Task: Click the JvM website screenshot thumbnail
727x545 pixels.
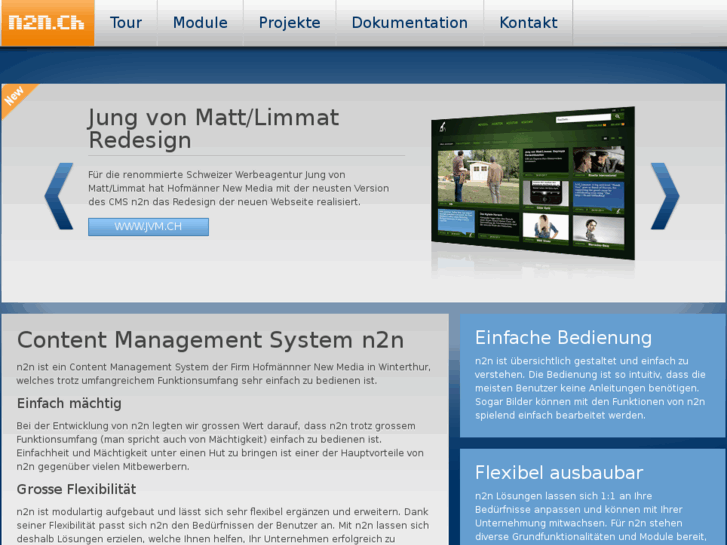Action: (x=533, y=183)
